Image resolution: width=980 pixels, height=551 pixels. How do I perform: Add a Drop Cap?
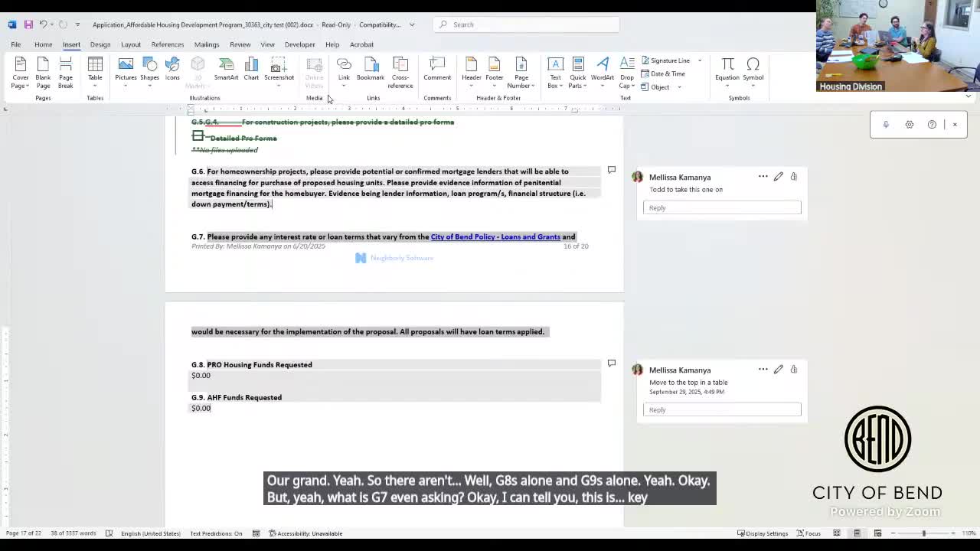click(x=627, y=73)
